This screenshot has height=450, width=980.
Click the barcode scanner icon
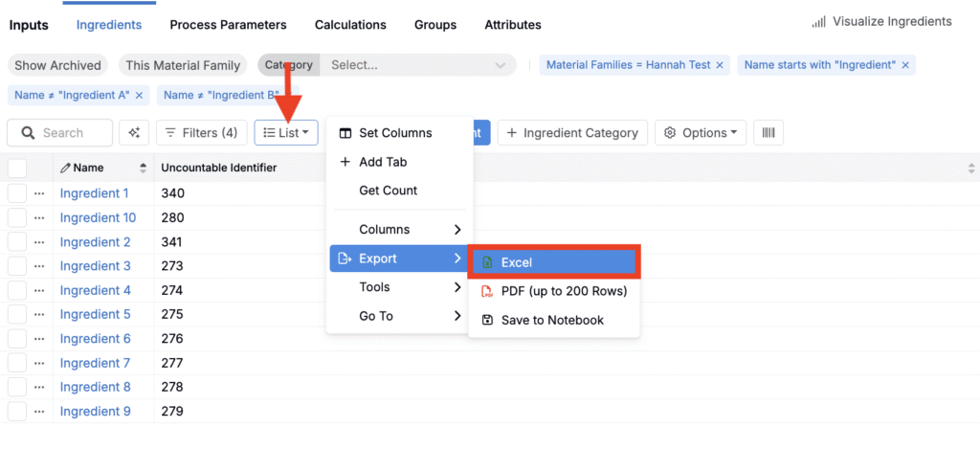pos(768,133)
